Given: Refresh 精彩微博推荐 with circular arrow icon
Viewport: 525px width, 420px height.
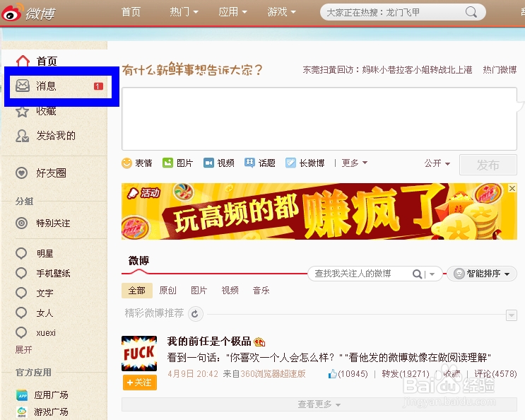Looking at the screenshot, I should (196, 314).
